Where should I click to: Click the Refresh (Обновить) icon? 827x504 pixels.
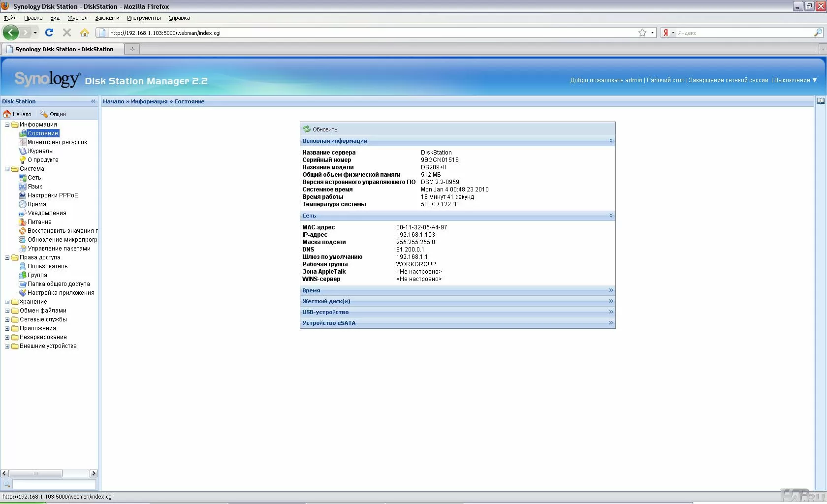[307, 129]
